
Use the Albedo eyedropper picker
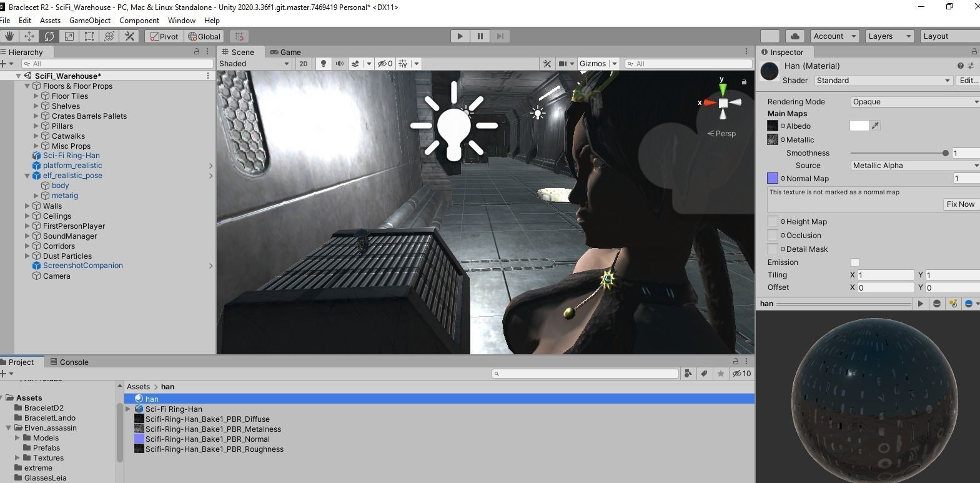[875, 126]
